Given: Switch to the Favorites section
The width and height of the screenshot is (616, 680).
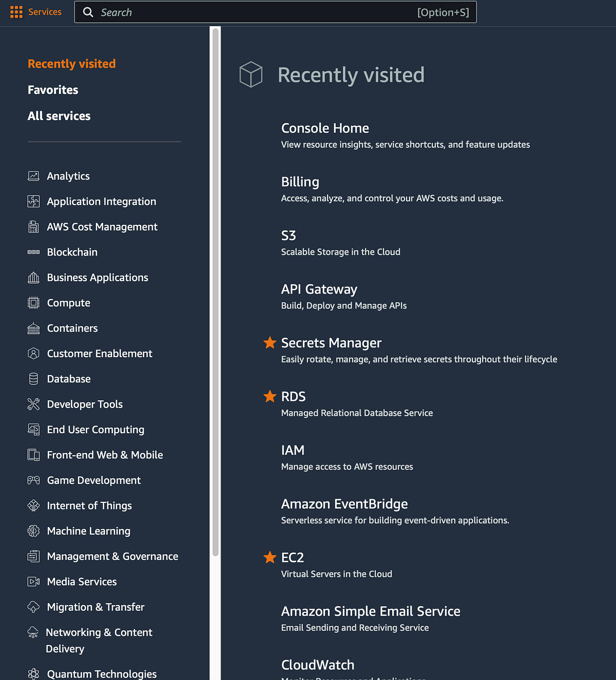Looking at the screenshot, I should point(53,89).
